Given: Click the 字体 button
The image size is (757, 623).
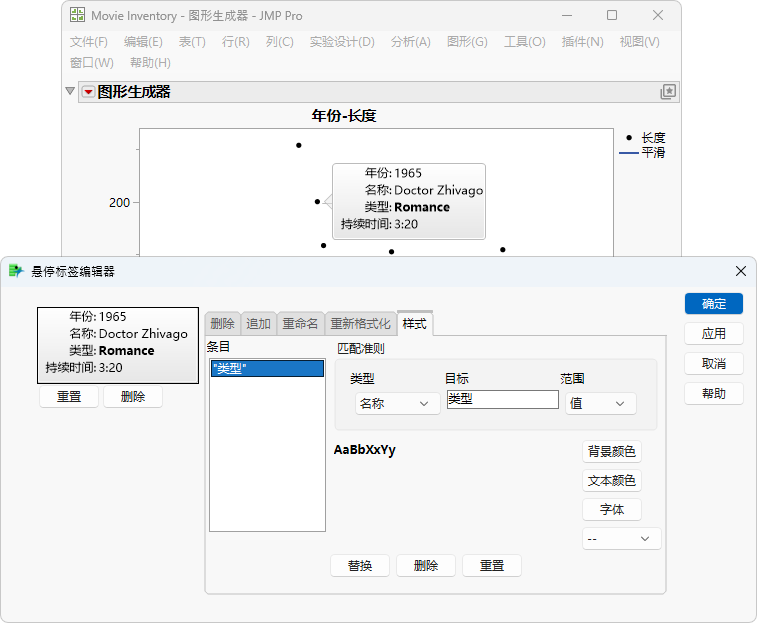Looking at the screenshot, I should pyautogui.click(x=612, y=510).
